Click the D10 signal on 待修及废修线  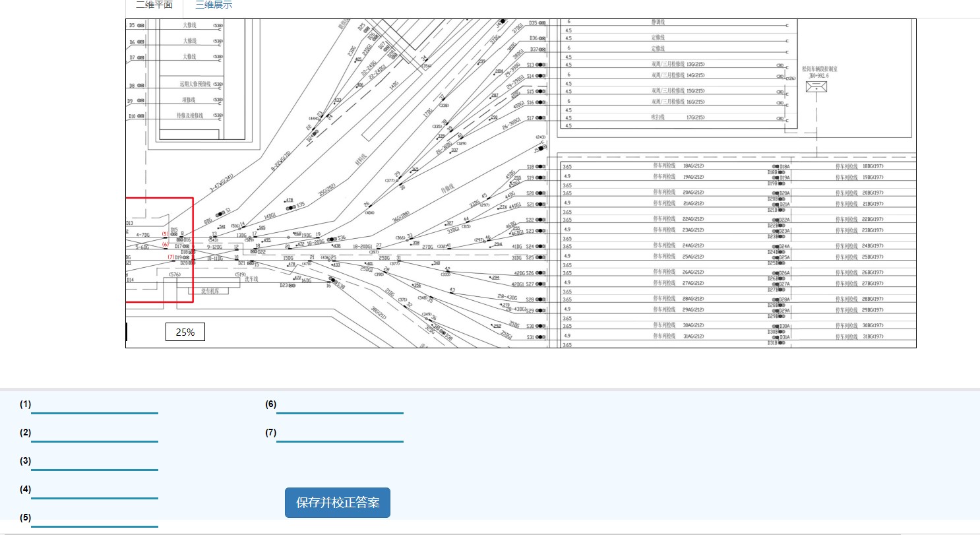coord(140,117)
